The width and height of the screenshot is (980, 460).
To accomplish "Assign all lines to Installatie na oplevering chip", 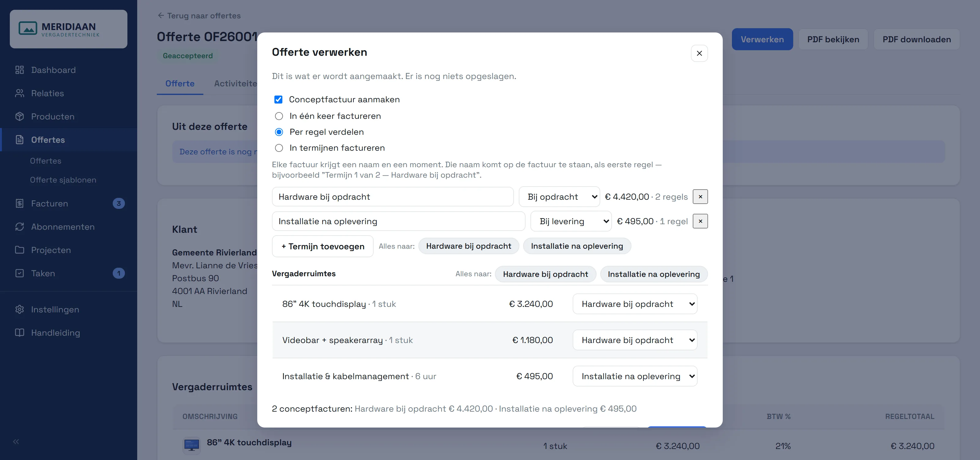I will [577, 246].
